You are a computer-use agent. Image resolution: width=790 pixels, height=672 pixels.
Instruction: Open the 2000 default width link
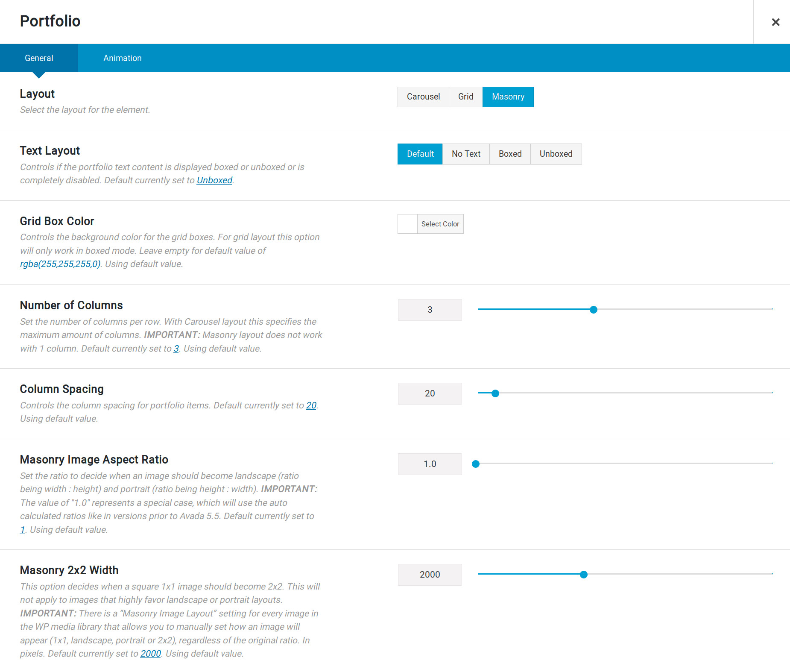[x=151, y=654]
